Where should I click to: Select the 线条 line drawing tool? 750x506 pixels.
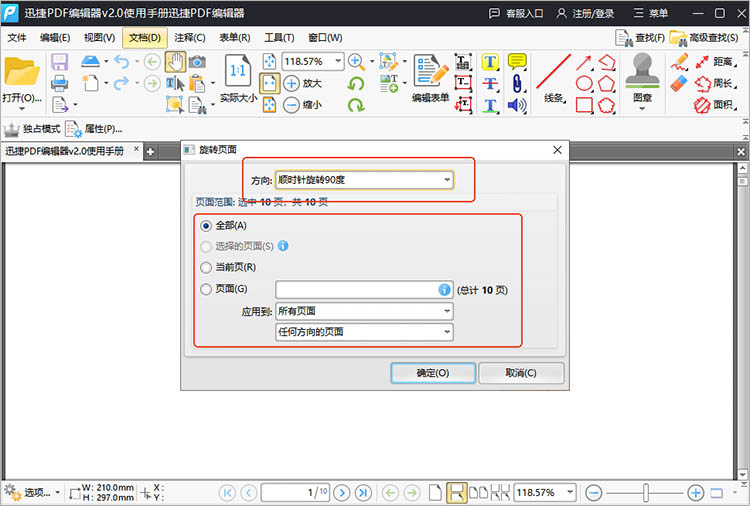[554, 78]
